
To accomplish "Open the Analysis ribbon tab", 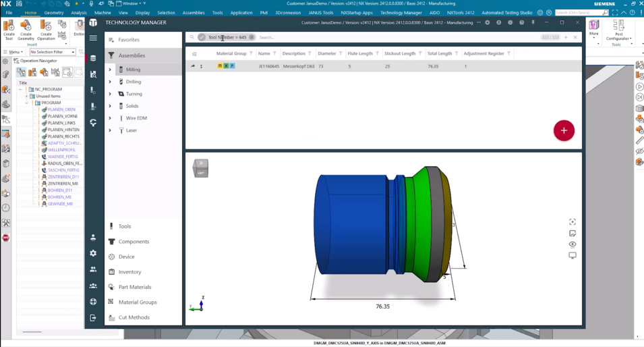I will coord(79,13).
